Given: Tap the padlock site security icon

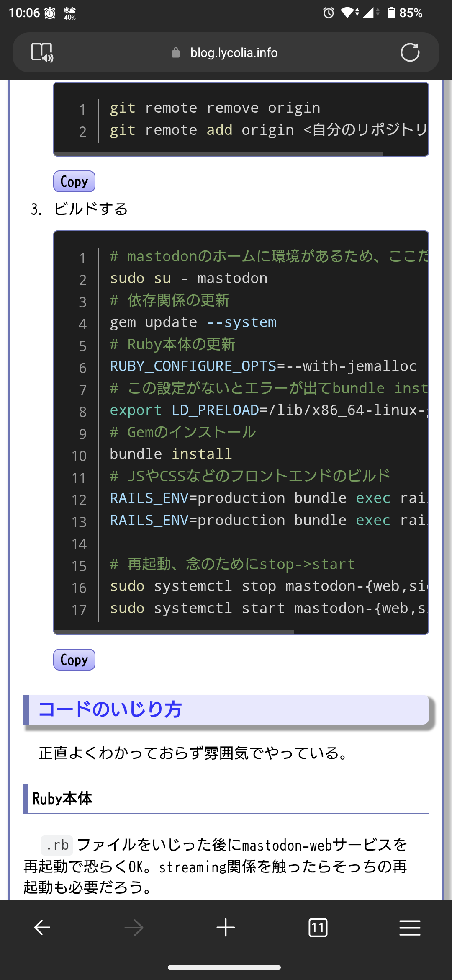Looking at the screenshot, I should (176, 53).
